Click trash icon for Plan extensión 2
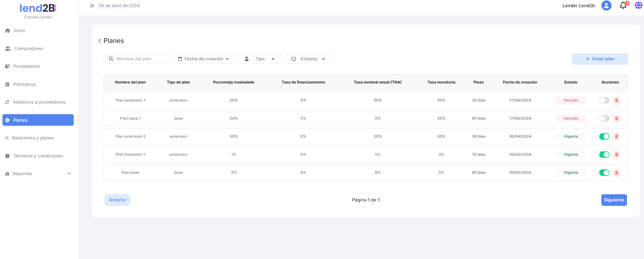This screenshot has width=644, height=259. click(616, 137)
